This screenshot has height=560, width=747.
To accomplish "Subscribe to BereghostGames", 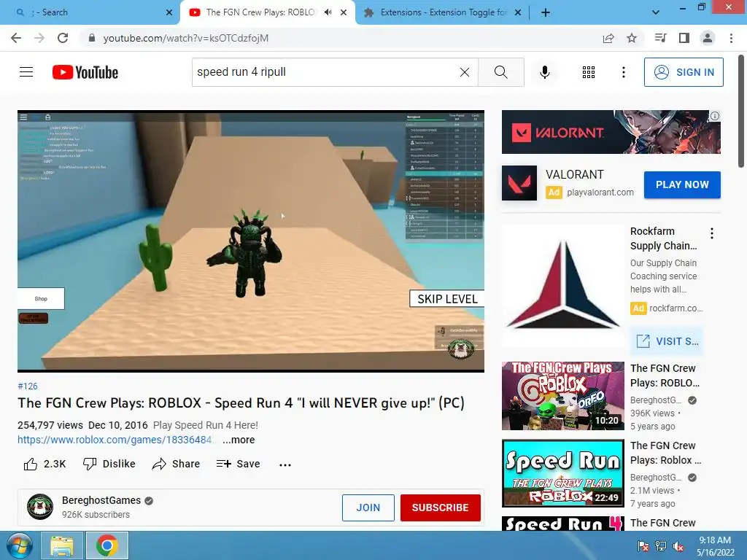I will coord(440,507).
